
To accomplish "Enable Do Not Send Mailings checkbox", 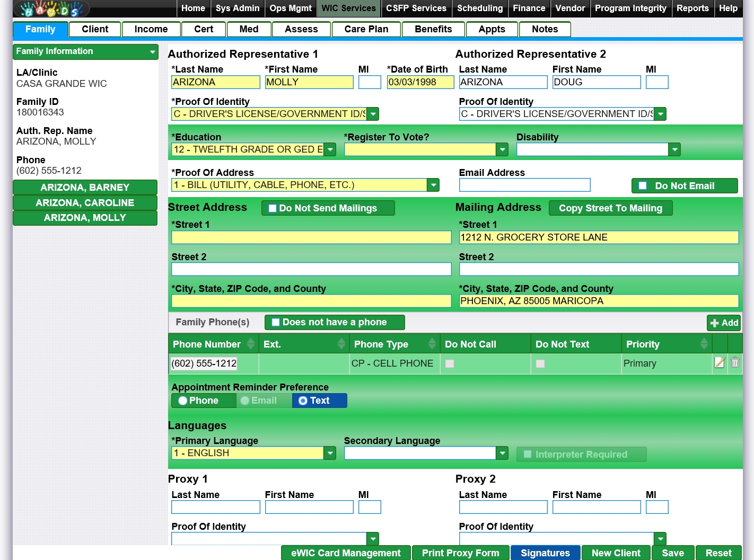I will (x=273, y=208).
